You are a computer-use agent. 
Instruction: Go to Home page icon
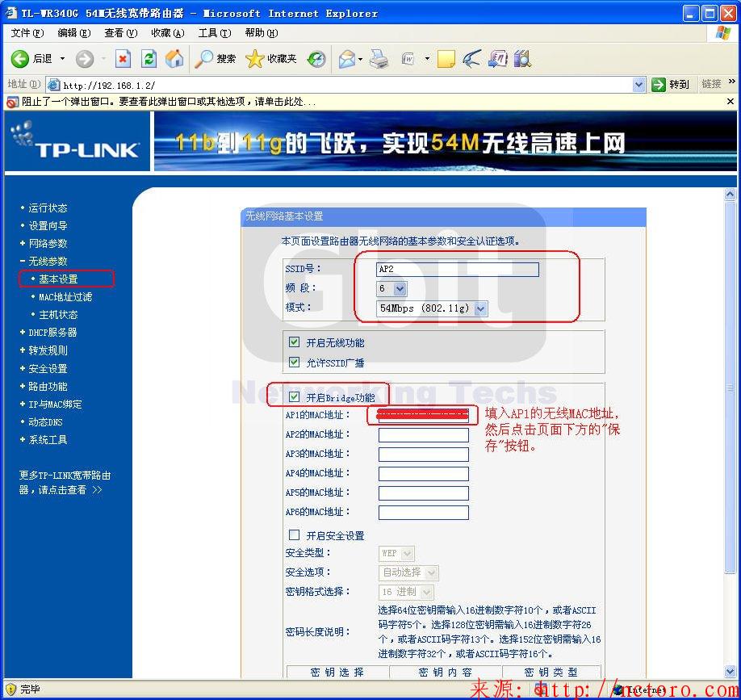click(174, 59)
